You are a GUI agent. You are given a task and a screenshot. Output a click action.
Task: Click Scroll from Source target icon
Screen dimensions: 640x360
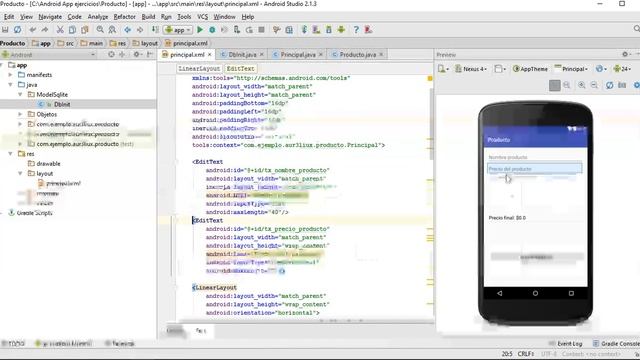point(111,54)
